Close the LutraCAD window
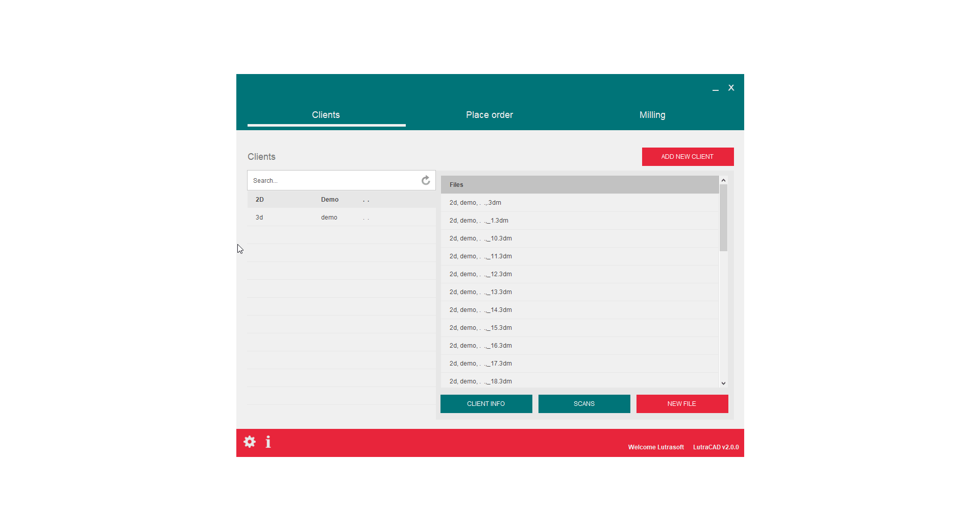Image resolution: width=980 pixels, height=531 pixels. pyautogui.click(x=731, y=88)
